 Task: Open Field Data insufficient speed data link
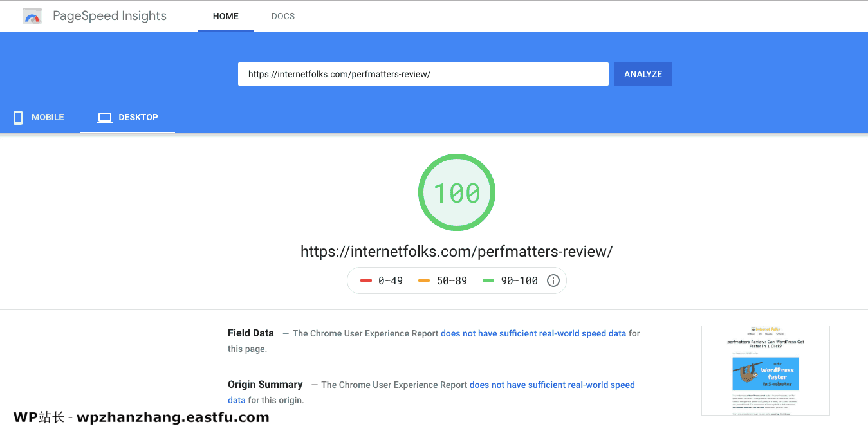(533, 333)
